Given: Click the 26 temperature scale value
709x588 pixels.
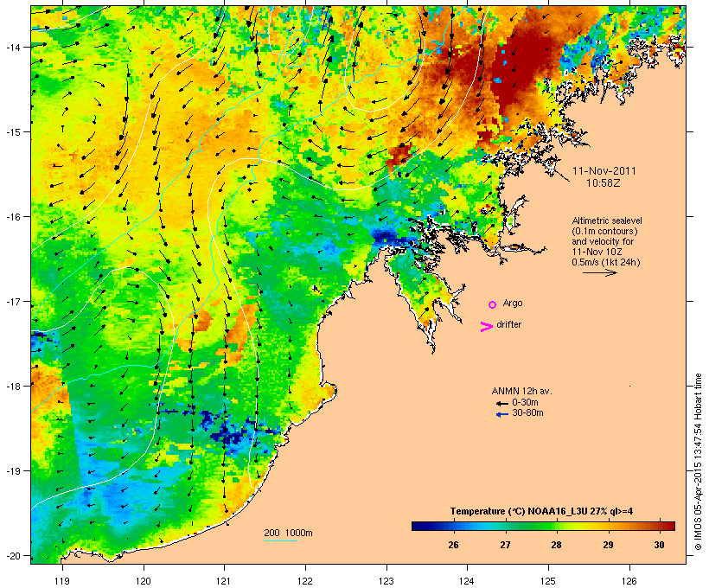Looking at the screenshot, I should point(454,545).
